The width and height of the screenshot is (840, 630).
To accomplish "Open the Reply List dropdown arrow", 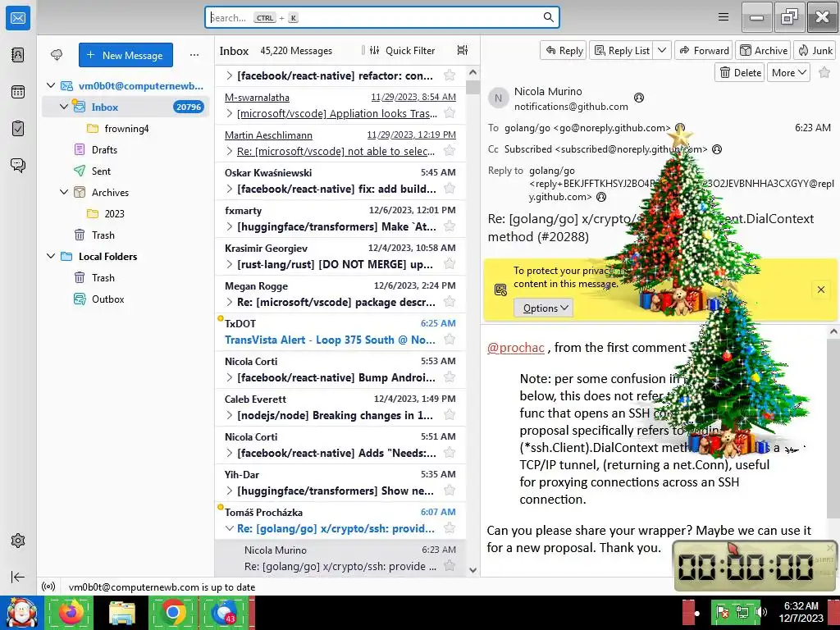I will click(662, 50).
